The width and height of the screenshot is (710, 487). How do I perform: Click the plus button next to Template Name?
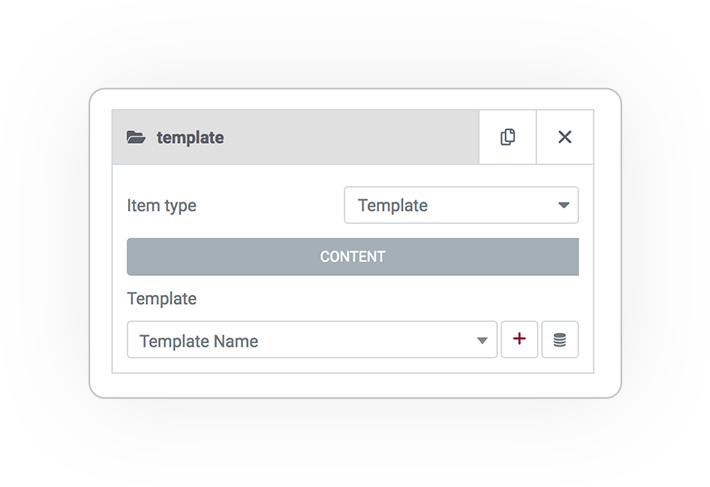[519, 339]
